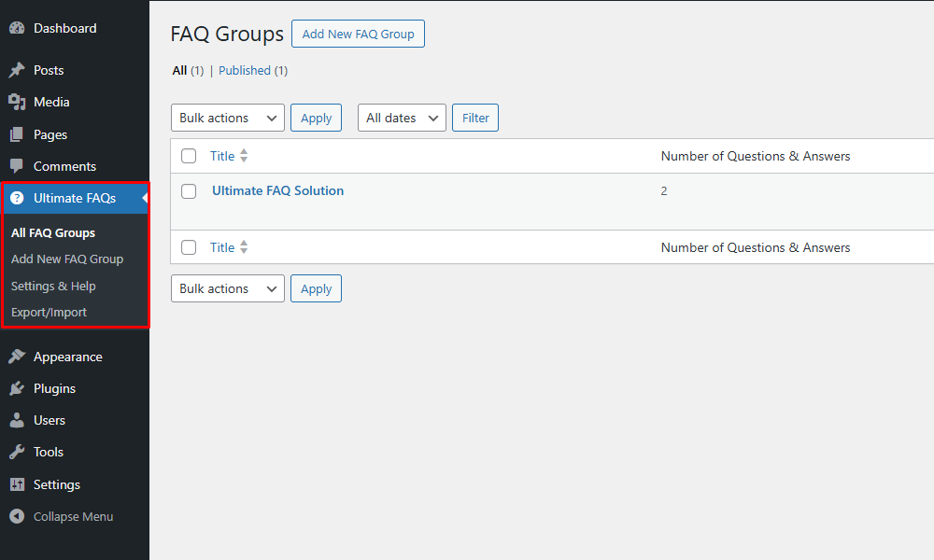Open All FAQ Groups submenu item
This screenshot has width=934, height=560.
click(x=53, y=232)
